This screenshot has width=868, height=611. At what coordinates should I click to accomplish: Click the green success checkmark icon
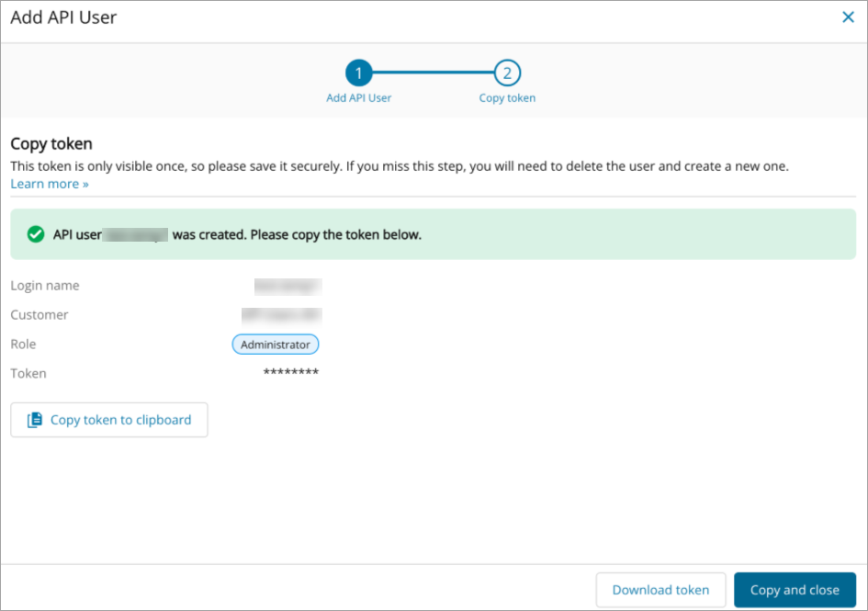(x=36, y=234)
